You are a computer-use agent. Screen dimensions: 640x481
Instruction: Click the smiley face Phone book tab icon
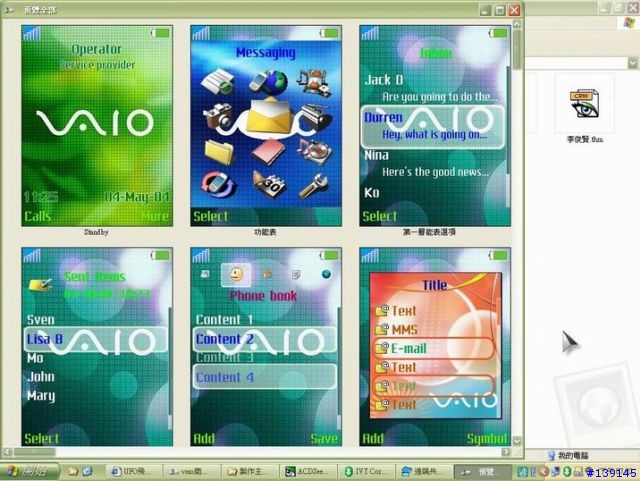point(236,274)
